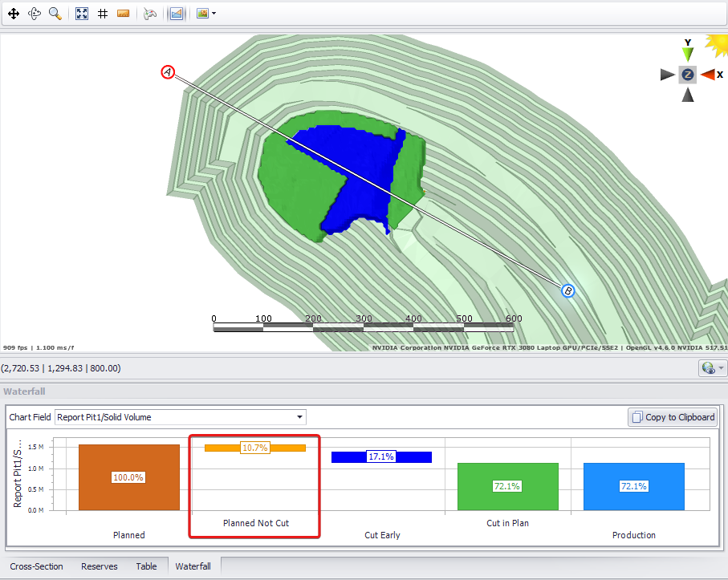Screen dimensions: 728x580
Task: Pick the orange ruler measure tool
Action: coord(123,14)
